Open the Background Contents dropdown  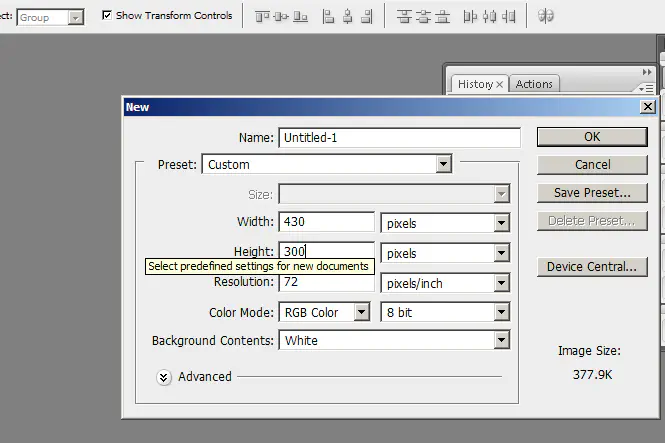coord(393,341)
